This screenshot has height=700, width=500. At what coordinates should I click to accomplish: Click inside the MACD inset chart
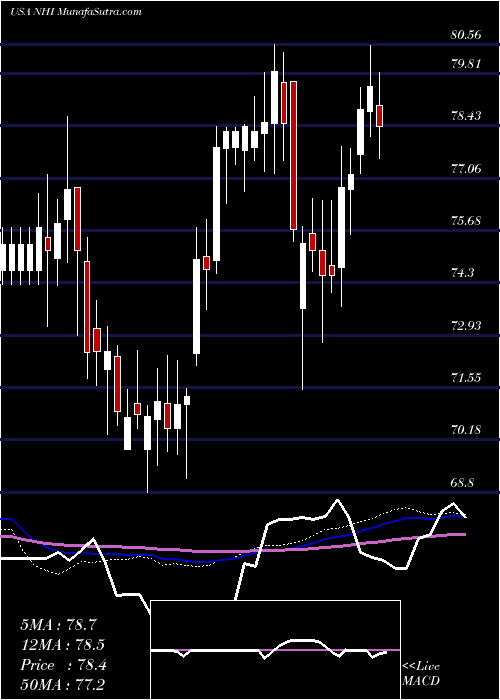[x=275, y=650]
